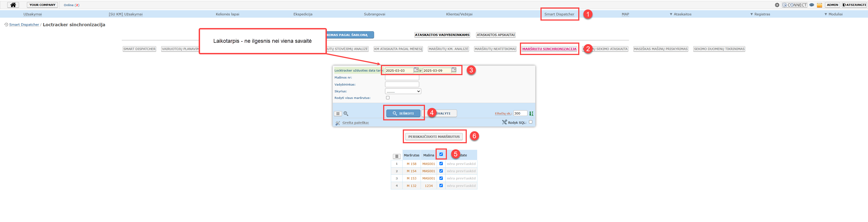Open the MAP menu item

point(625,14)
